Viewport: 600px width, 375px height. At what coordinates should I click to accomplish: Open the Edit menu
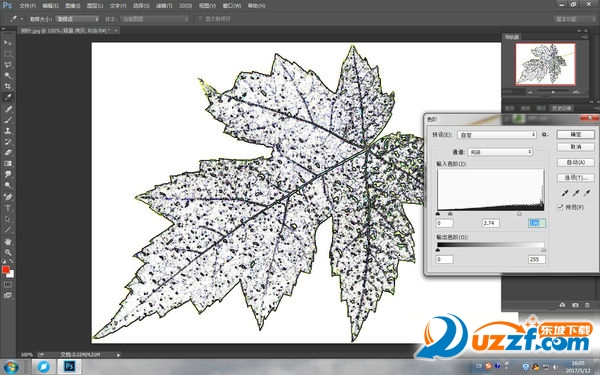50,6
